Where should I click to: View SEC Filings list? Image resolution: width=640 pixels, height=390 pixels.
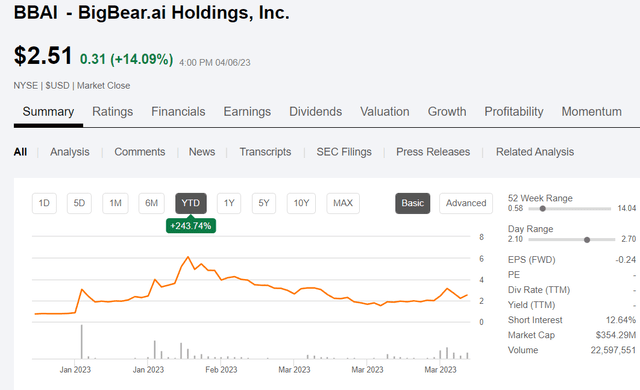(x=344, y=152)
